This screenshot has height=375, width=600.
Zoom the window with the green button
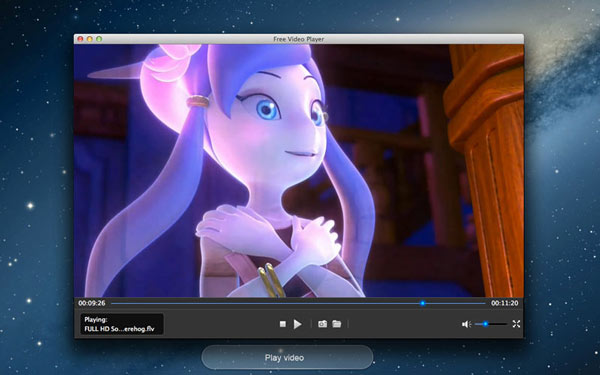coord(99,39)
